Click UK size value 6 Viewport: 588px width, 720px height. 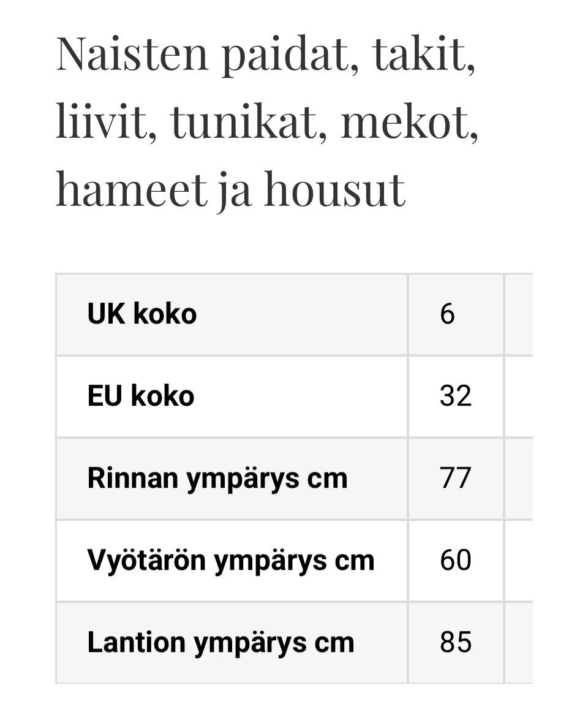click(x=448, y=314)
